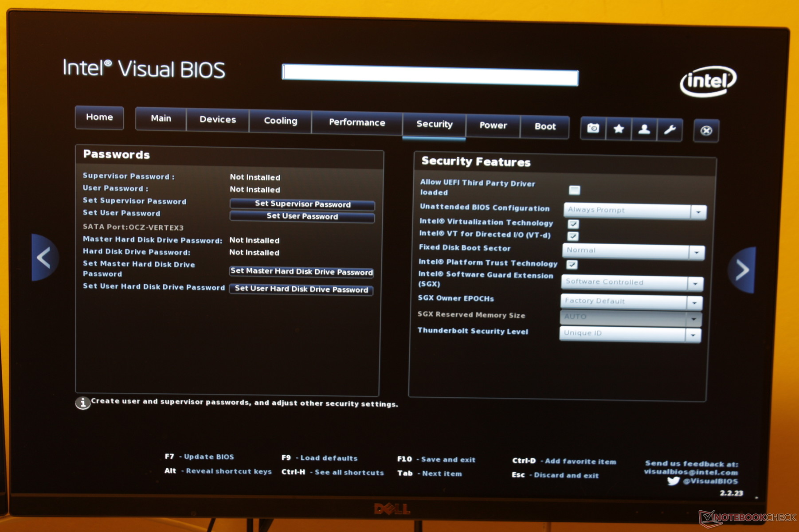Open the Devices tab
Image resolution: width=799 pixels, height=532 pixels.
tap(218, 120)
